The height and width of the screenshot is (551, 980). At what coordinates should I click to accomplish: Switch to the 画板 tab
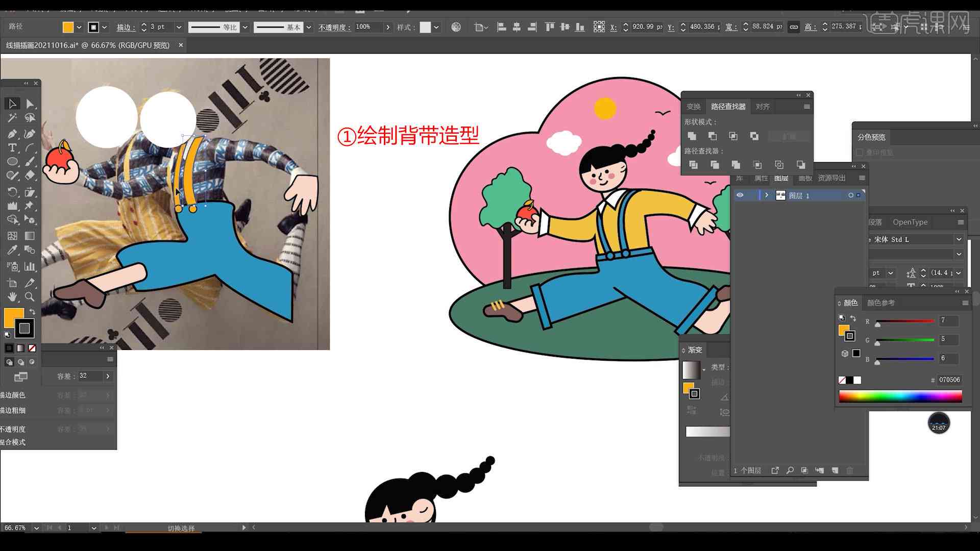[805, 178]
